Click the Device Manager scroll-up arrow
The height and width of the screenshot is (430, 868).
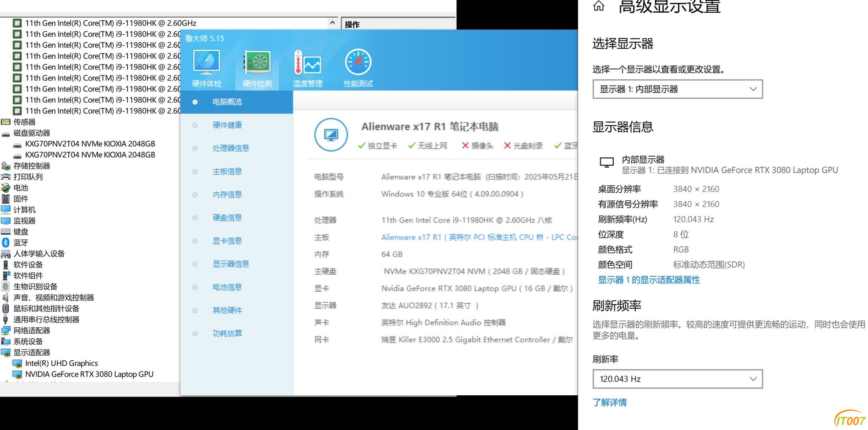click(332, 23)
